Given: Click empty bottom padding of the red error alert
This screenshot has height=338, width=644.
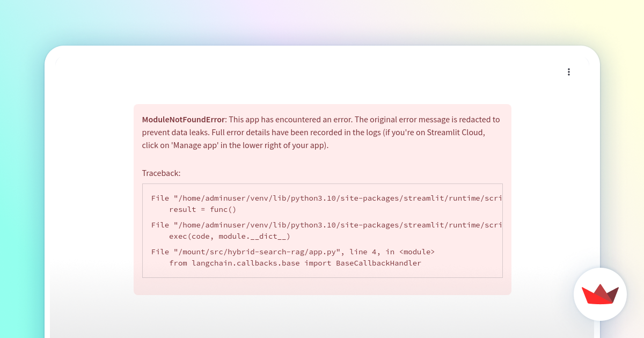Looking at the screenshot, I should (x=322, y=286).
